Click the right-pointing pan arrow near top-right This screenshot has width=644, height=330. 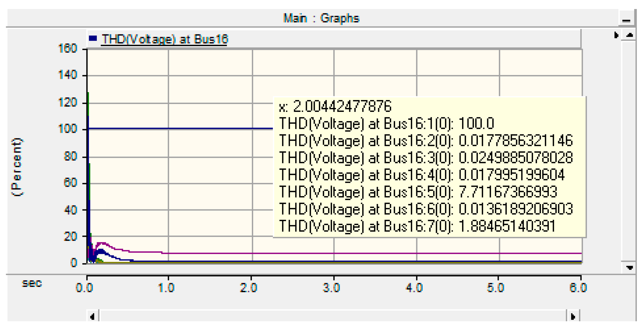coord(617,35)
